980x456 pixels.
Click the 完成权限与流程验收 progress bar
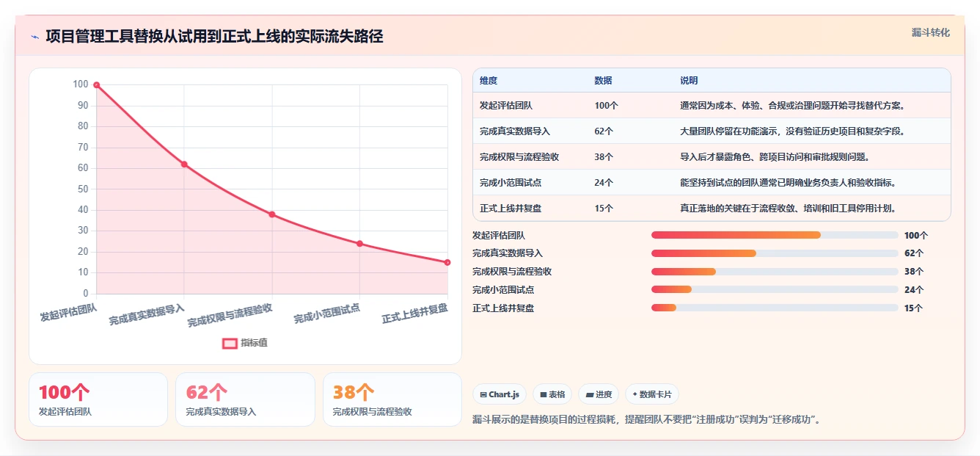pos(775,272)
